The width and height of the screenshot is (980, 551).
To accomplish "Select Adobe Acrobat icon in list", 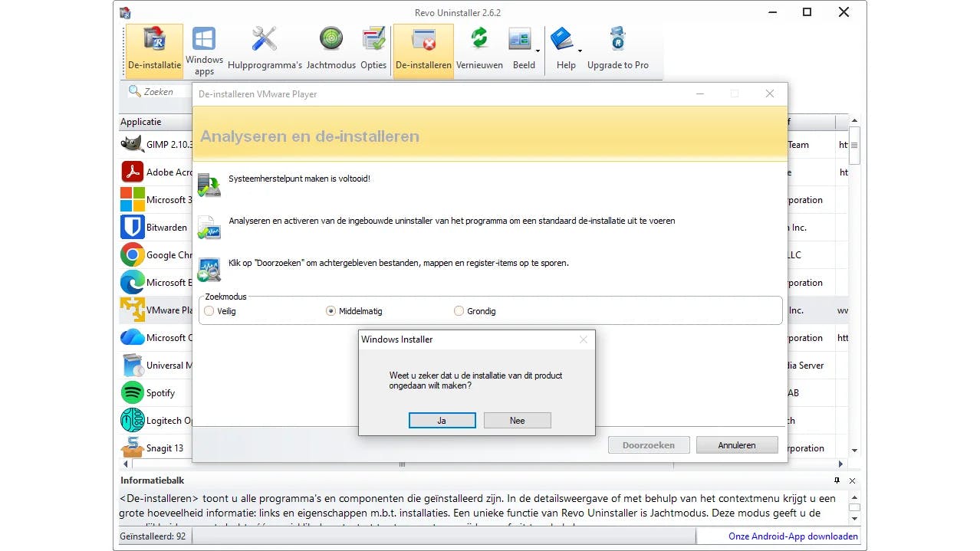I will [133, 172].
